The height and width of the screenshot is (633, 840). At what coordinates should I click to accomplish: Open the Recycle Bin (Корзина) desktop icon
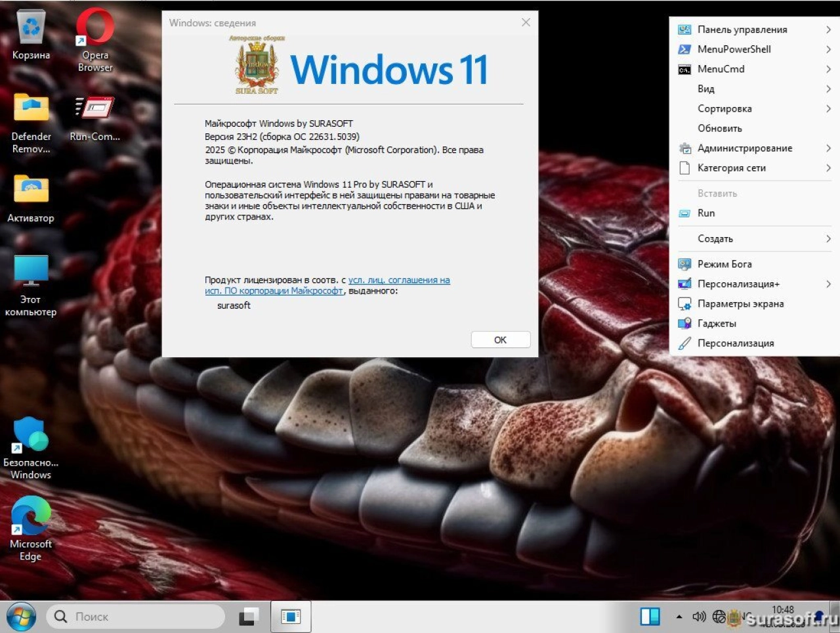click(31, 34)
